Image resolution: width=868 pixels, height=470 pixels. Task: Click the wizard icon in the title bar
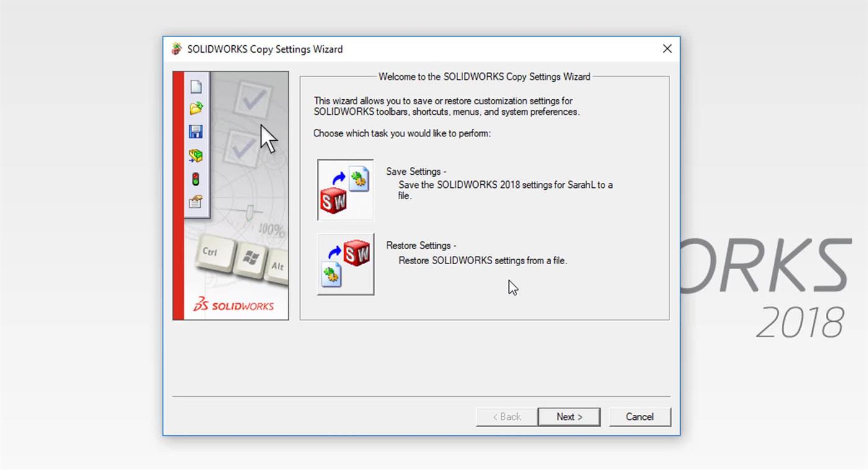175,48
